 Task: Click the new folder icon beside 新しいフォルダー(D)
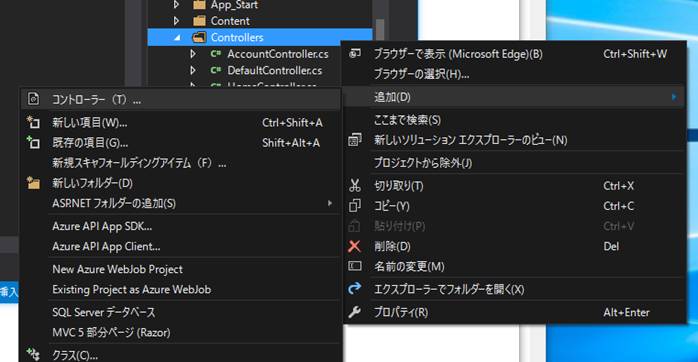point(33,183)
